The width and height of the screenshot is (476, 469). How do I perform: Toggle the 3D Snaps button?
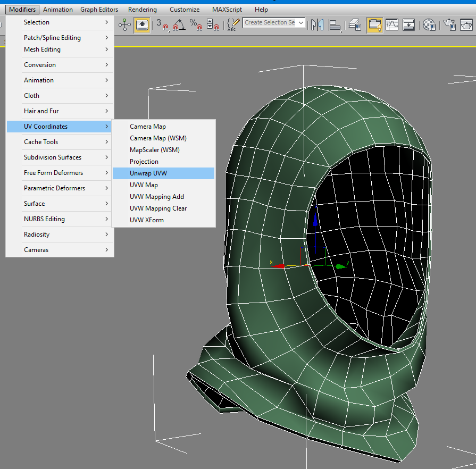pos(162,24)
